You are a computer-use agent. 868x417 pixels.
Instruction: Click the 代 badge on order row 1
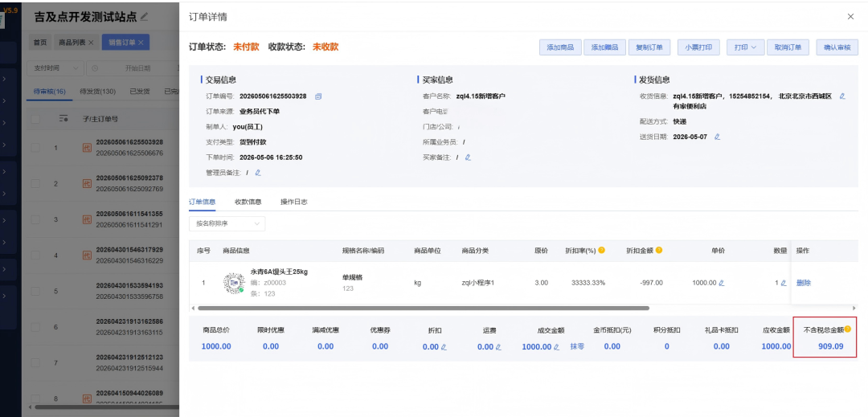click(86, 148)
